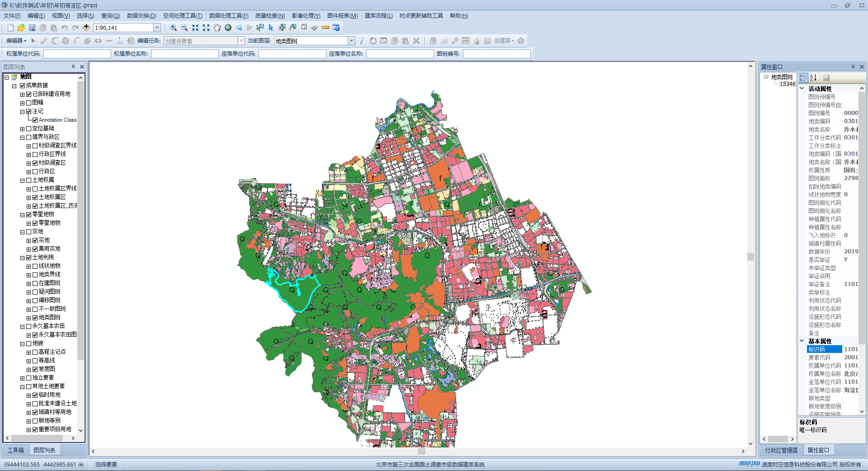
Task: Click the zoom out magnifier tool
Action: 184,28
